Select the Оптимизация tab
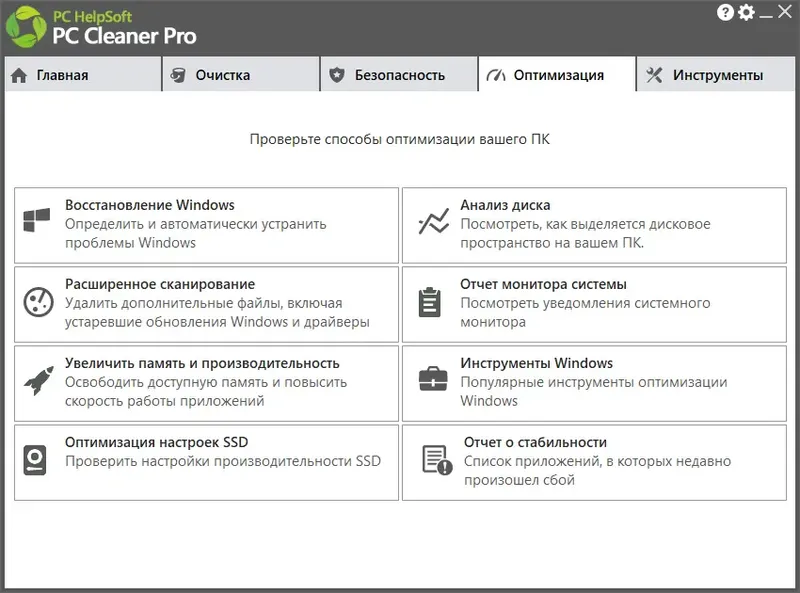 (x=557, y=75)
